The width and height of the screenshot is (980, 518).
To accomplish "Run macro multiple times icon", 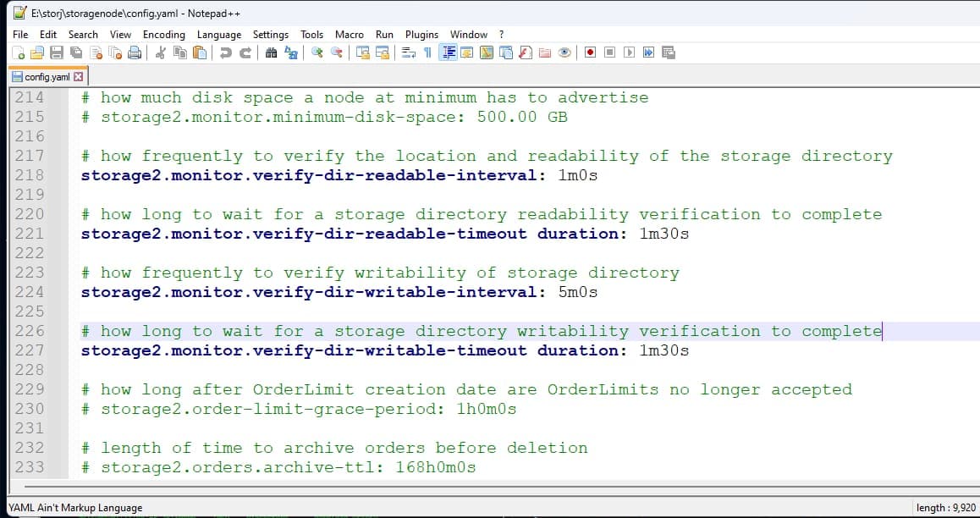I will (x=649, y=53).
